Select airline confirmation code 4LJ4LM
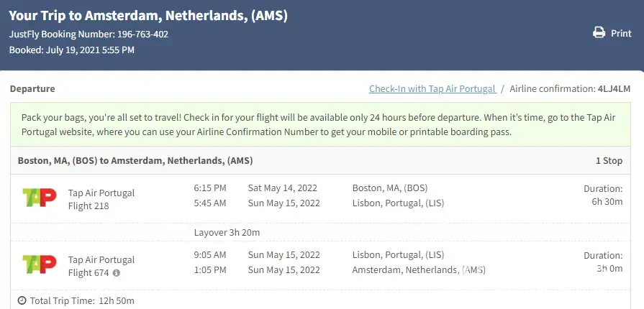Viewport: 644px width, 309px height. click(614, 89)
